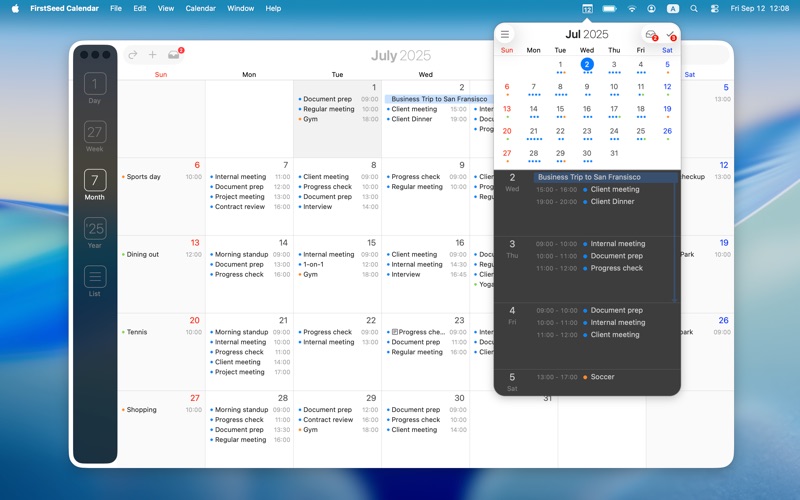Open the View menu

(166, 8)
